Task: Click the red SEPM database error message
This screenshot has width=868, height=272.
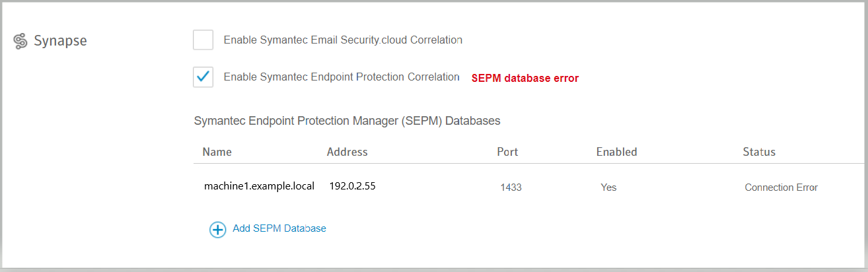Action: tap(524, 78)
